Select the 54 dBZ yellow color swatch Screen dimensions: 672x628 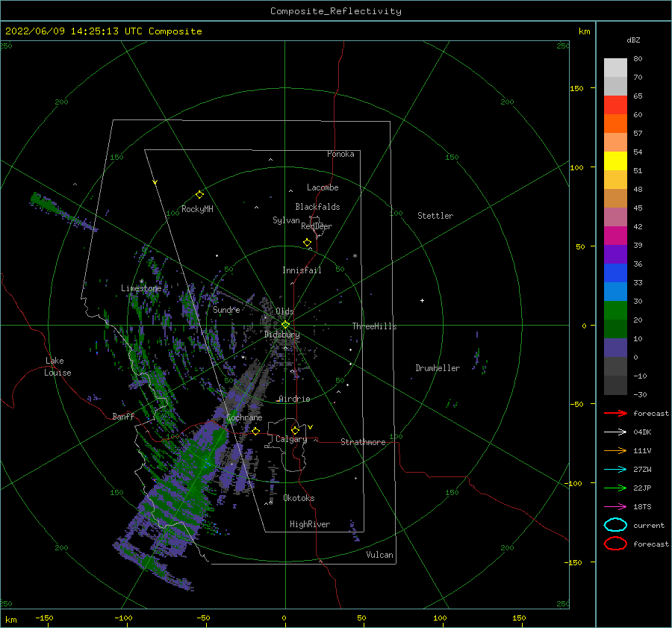coord(615,161)
